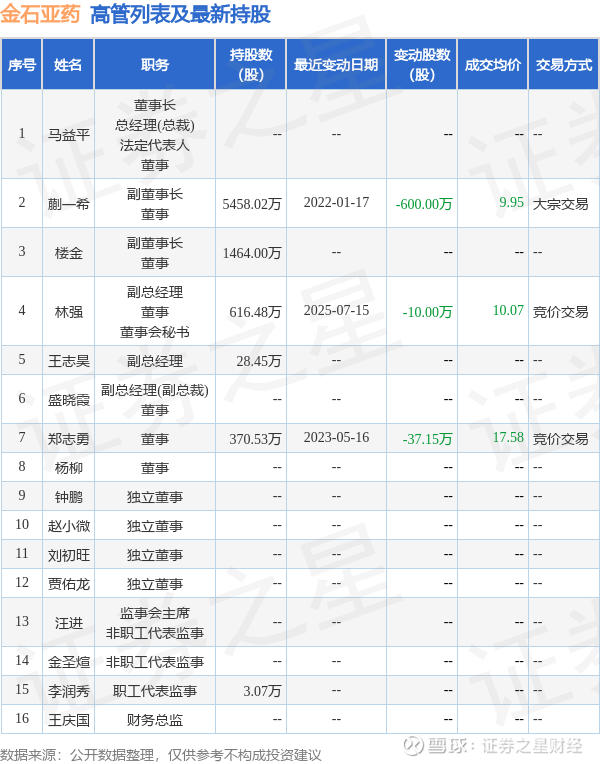The image size is (600, 764).
Task: Select the name 赵小微
Action: (x=68, y=526)
